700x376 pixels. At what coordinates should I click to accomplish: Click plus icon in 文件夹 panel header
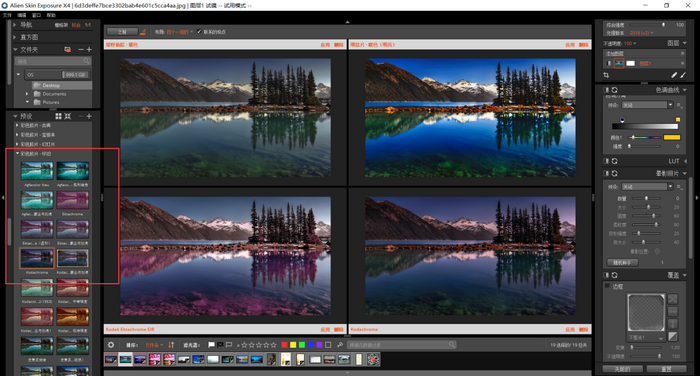coord(89,50)
